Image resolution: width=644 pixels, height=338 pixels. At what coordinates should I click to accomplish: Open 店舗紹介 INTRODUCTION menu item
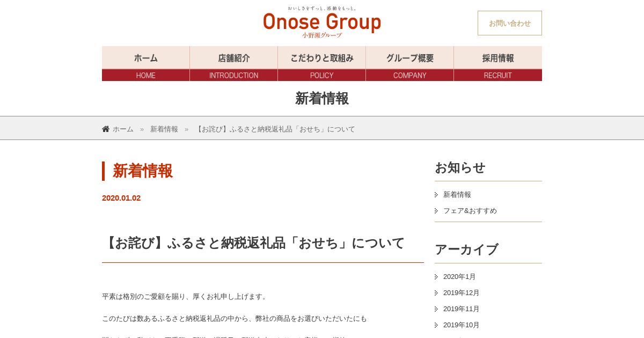click(234, 63)
